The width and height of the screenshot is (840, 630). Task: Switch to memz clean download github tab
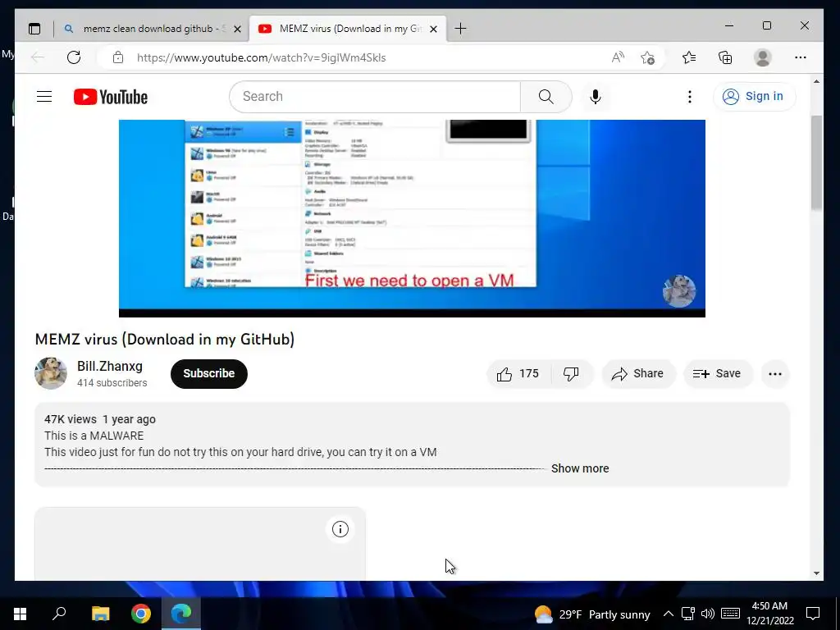click(x=152, y=29)
